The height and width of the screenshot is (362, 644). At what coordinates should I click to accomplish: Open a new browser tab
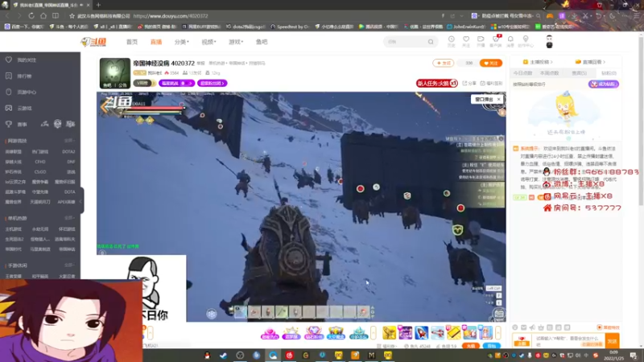point(98,5)
